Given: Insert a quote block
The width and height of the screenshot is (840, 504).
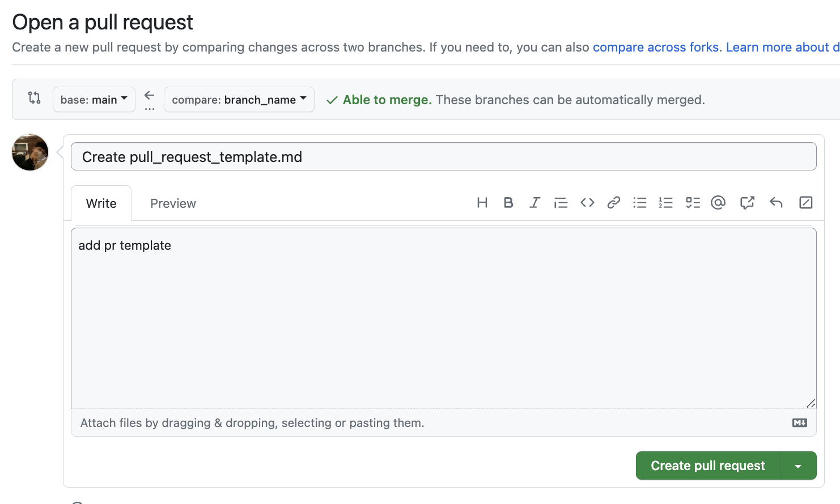Looking at the screenshot, I should point(561,203).
